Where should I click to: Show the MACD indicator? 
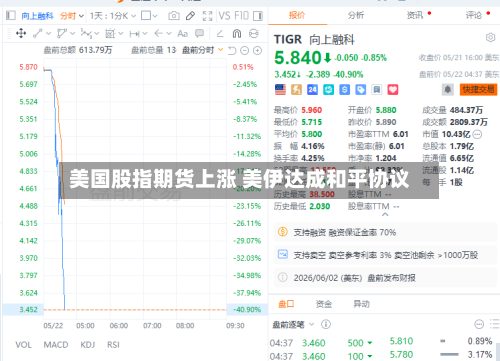[56, 345]
